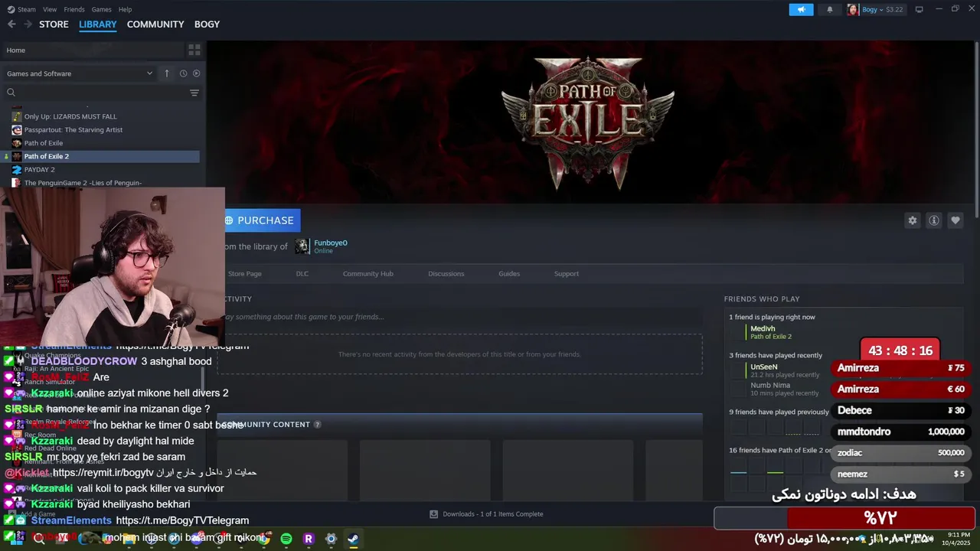Open the View menu

(50, 9)
